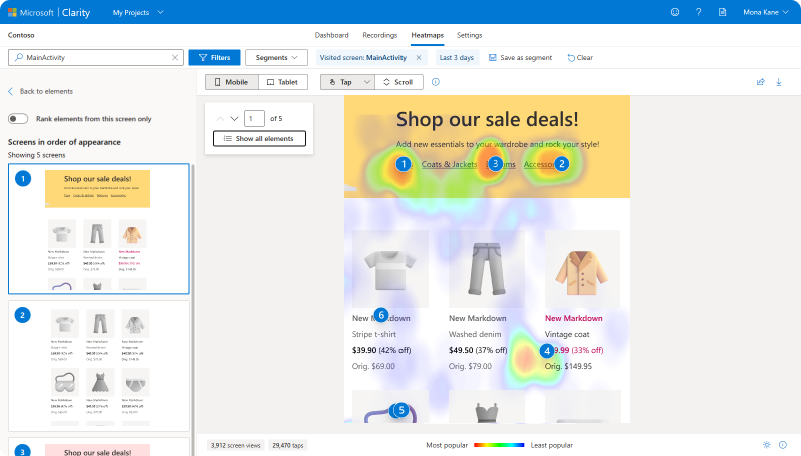Viewport: 801px width, 456px height.
Task: Expand the My Projects dropdown
Action: click(138, 12)
